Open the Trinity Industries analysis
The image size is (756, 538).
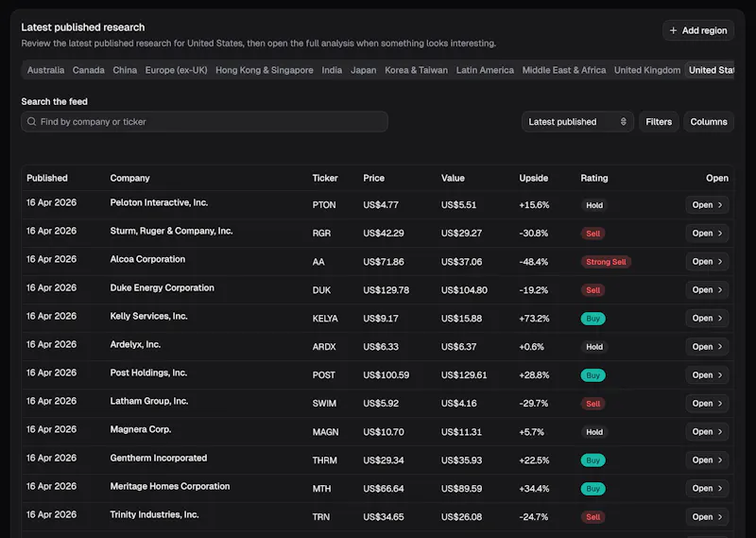coord(707,517)
